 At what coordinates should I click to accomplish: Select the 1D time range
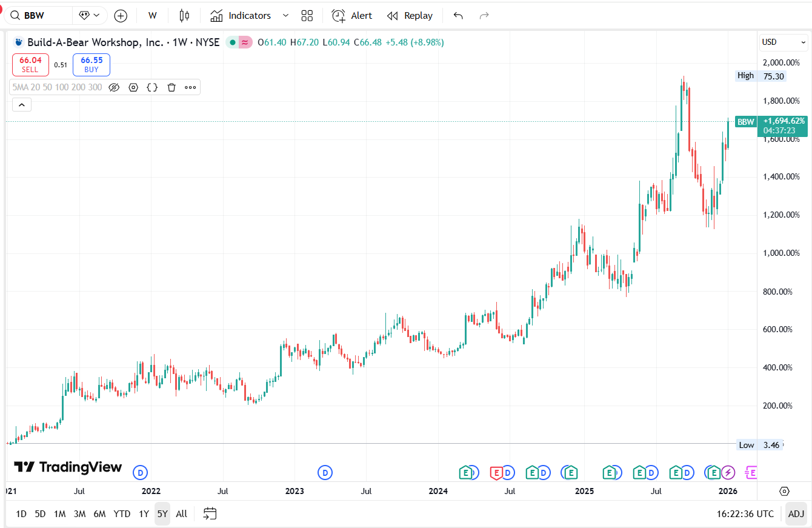(x=21, y=514)
